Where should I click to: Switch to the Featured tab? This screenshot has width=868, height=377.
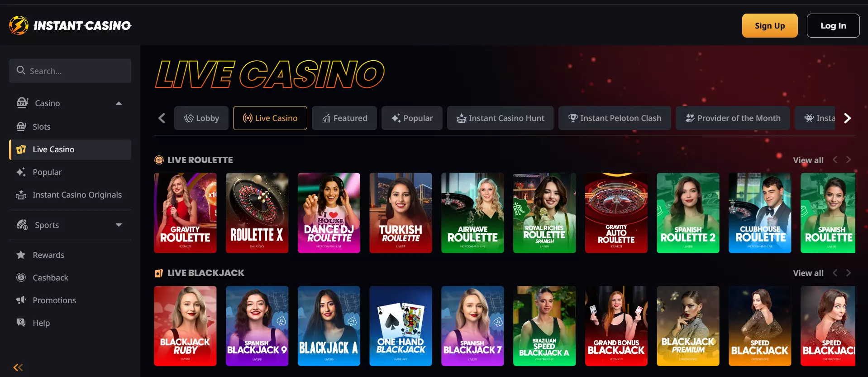coord(344,118)
